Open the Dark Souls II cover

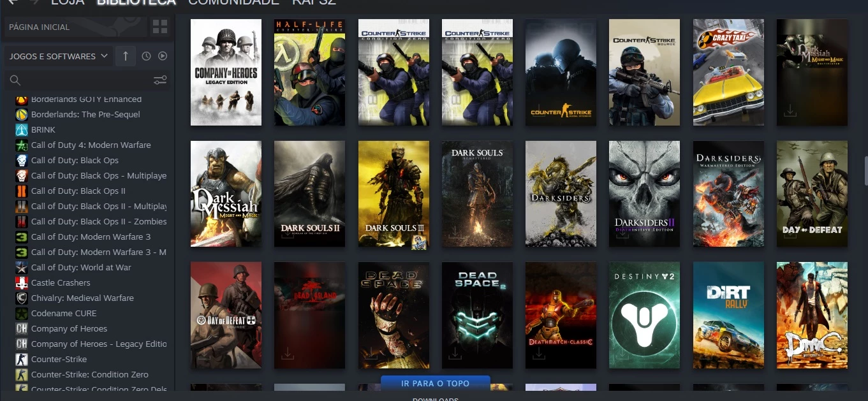pyautogui.click(x=309, y=194)
